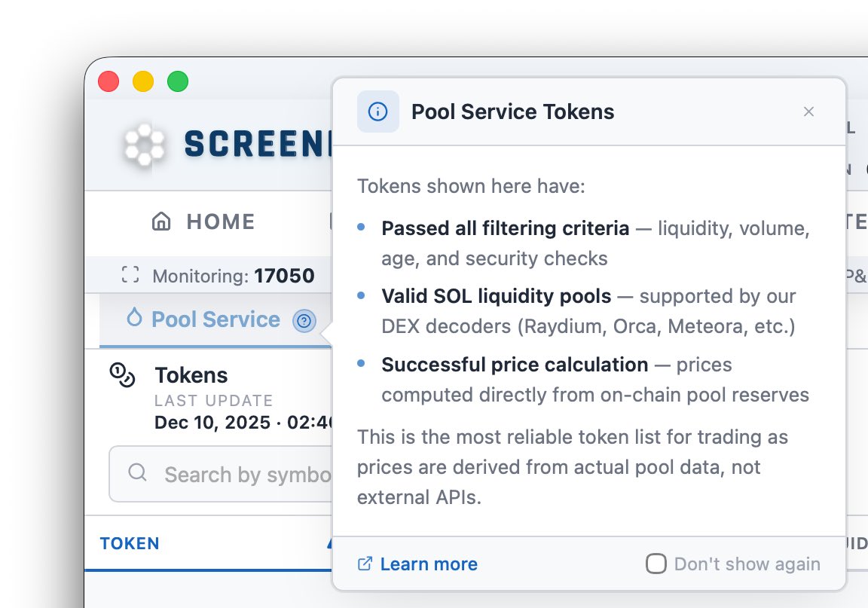Click the app logo beside the SCREEN title

click(x=144, y=145)
